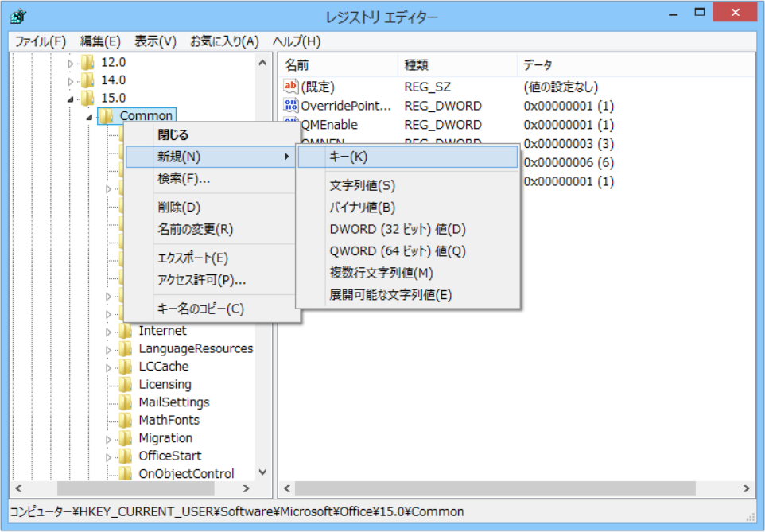
Task: Click the Registry Editor app icon in title bar
Action: [x=17, y=17]
